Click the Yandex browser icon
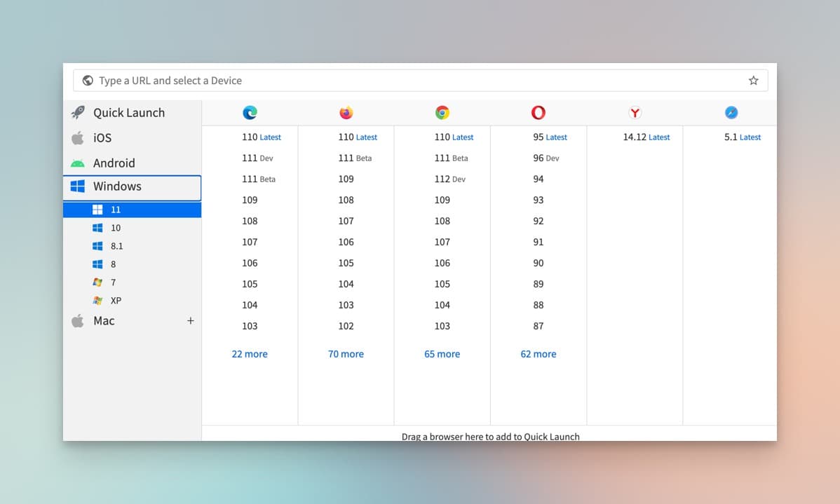This screenshot has width=840, height=504. (635, 112)
